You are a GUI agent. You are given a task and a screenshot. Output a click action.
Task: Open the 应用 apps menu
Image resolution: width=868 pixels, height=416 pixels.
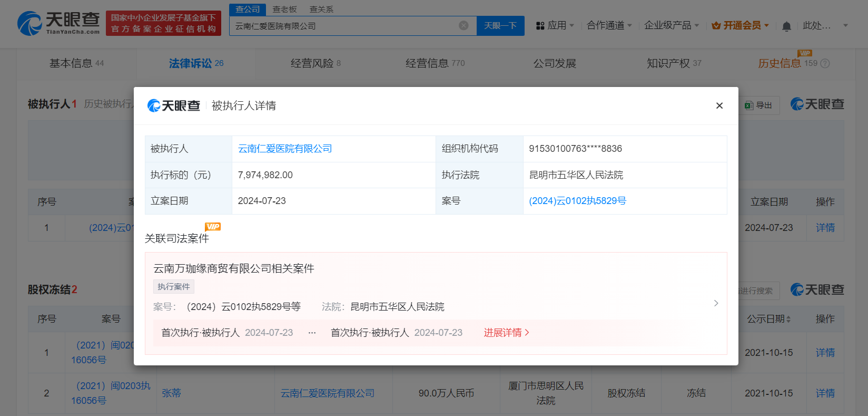click(555, 25)
